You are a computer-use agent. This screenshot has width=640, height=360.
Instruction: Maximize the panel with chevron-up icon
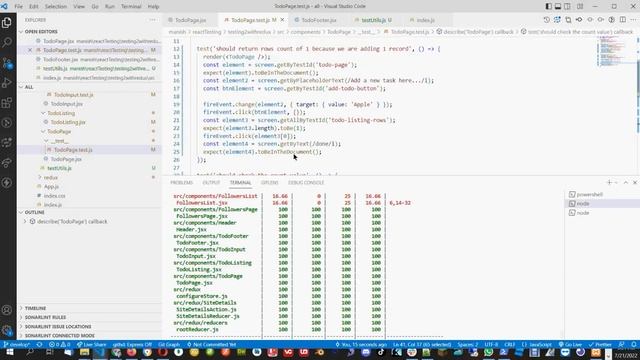pos(626,182)
